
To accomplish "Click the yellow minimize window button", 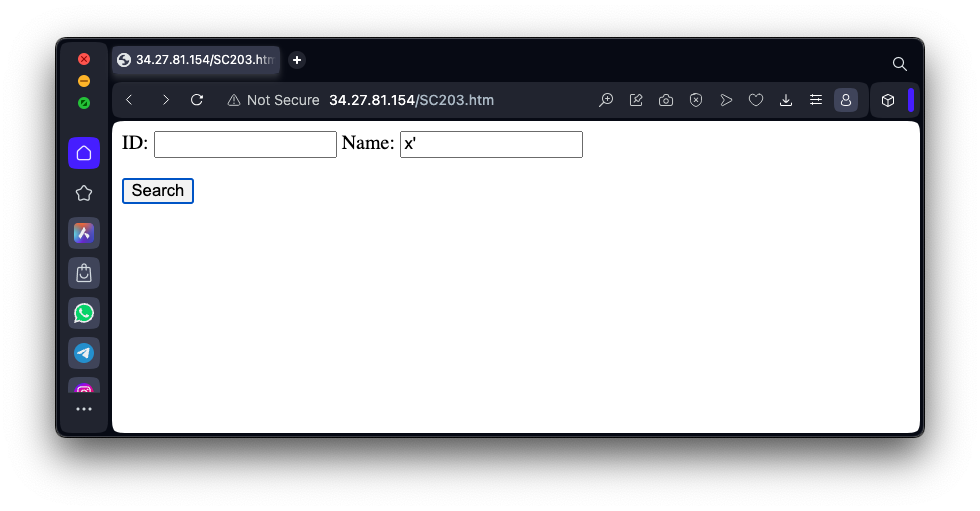I will pos(84,81).
